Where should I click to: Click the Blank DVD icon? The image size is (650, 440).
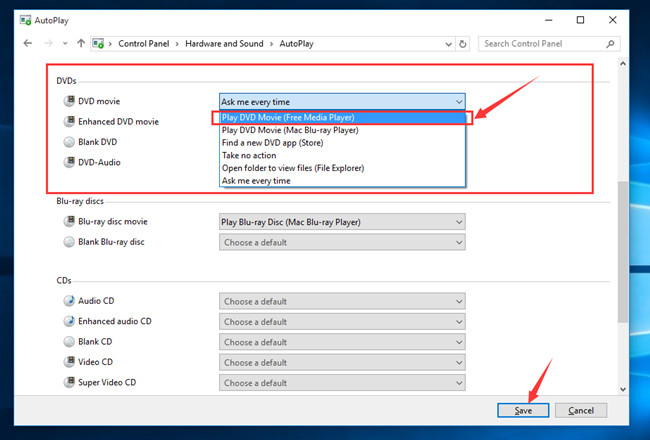click(68, 142)
